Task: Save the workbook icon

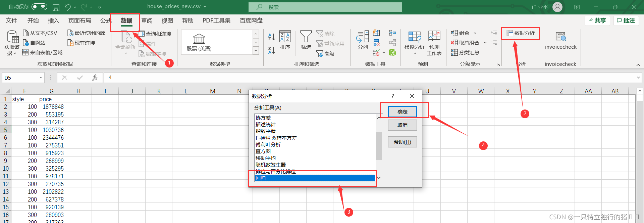Action: tap(56, 7)
